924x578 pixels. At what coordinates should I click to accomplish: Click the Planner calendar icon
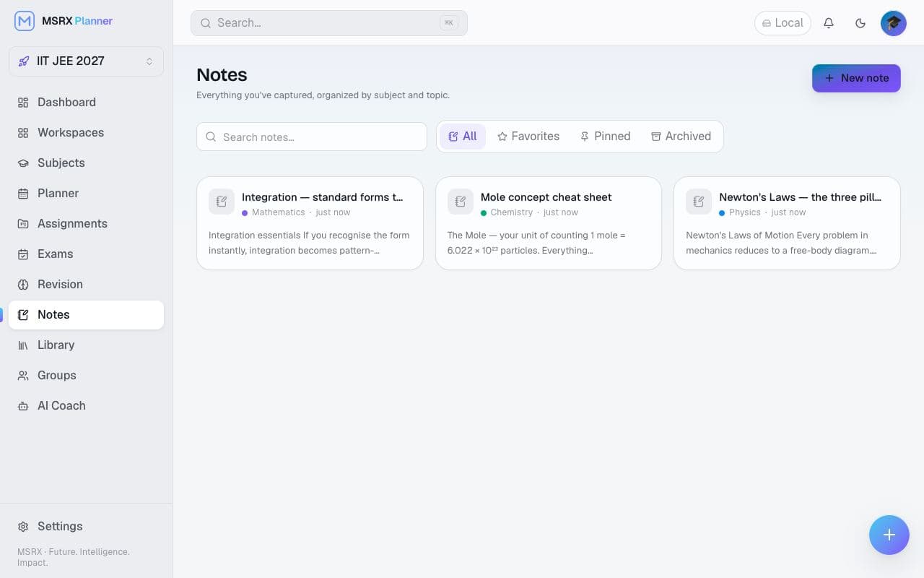tap(23, 194)
